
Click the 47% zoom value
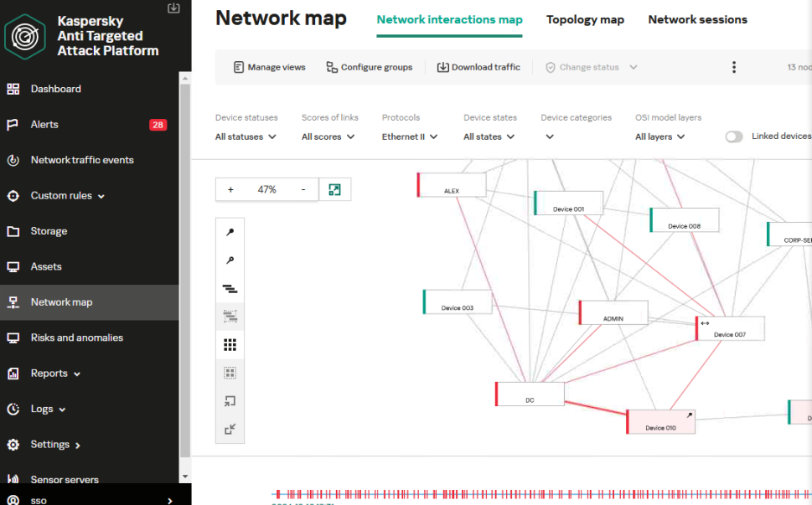coord(266,190)
